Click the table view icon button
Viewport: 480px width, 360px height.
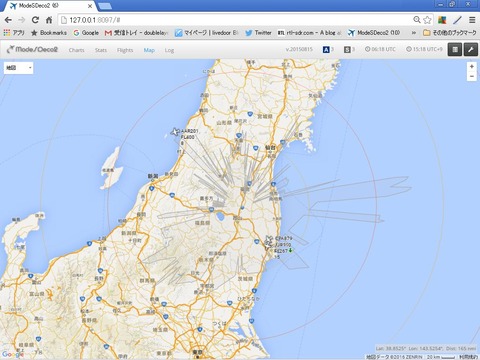[455, 50]
